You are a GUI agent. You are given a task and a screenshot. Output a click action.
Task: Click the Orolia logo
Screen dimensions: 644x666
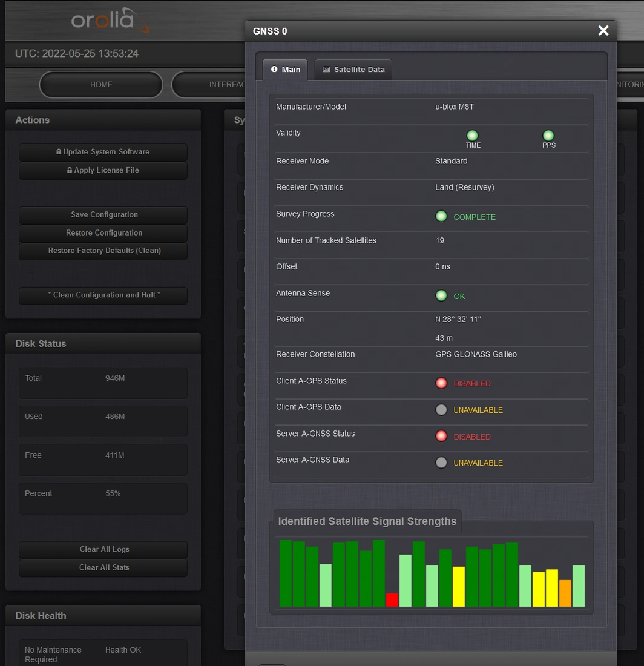tap(110, 20)
